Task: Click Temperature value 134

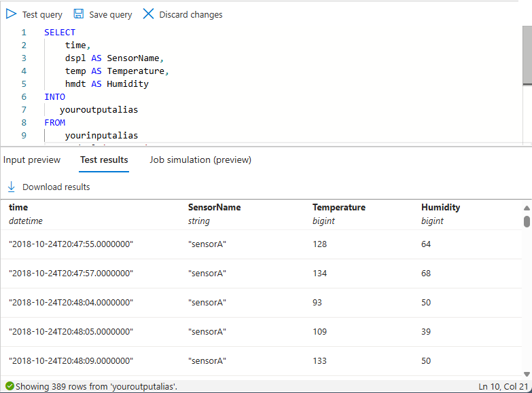Action: pyautogui.click(x=319, y=274)
